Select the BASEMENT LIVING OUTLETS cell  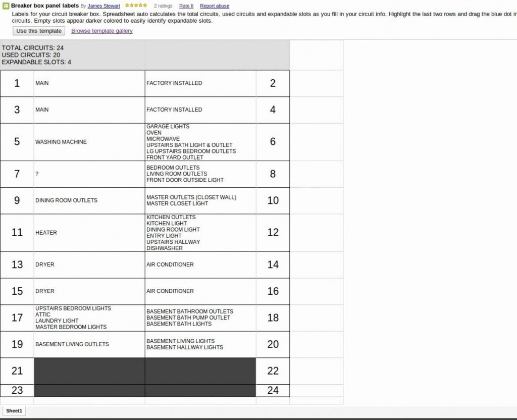click(89, 344)
